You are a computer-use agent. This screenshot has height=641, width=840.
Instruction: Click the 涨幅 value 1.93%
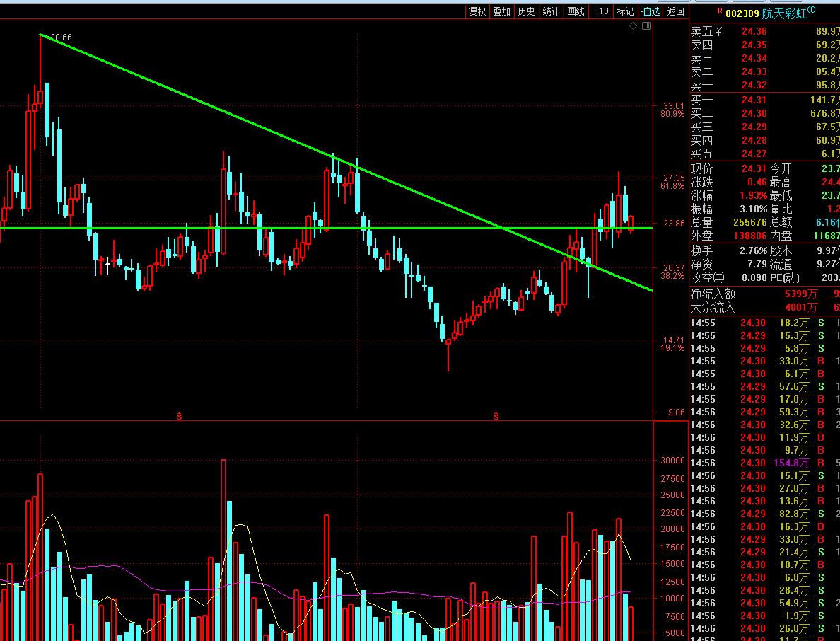[x=753, y=195]
